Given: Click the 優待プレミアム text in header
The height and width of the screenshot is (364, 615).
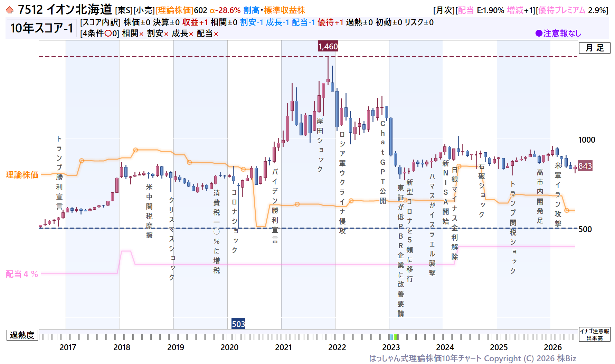Looking at the screenshot, I should 562,10.
